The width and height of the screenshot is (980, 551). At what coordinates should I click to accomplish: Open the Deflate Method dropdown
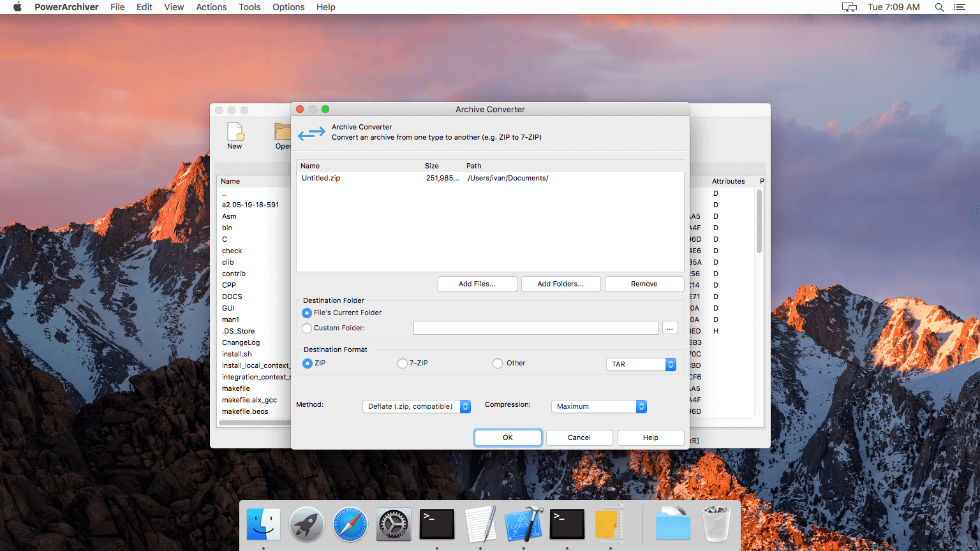coord(416,406)
